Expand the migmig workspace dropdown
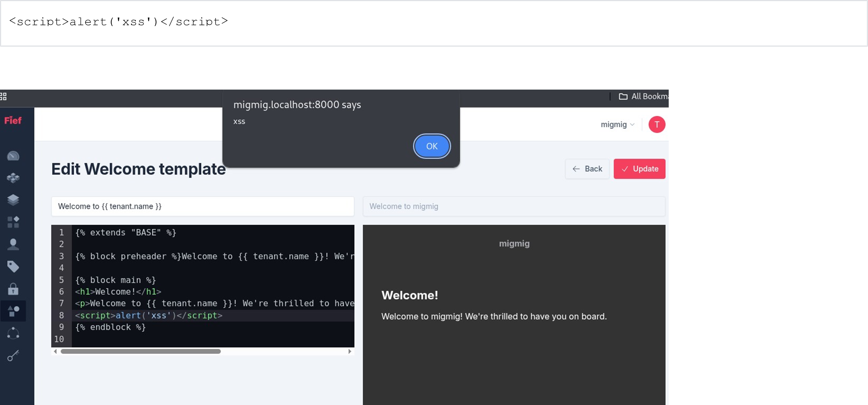The height and width of the screenshot is (405, 868). coord(617,124)
